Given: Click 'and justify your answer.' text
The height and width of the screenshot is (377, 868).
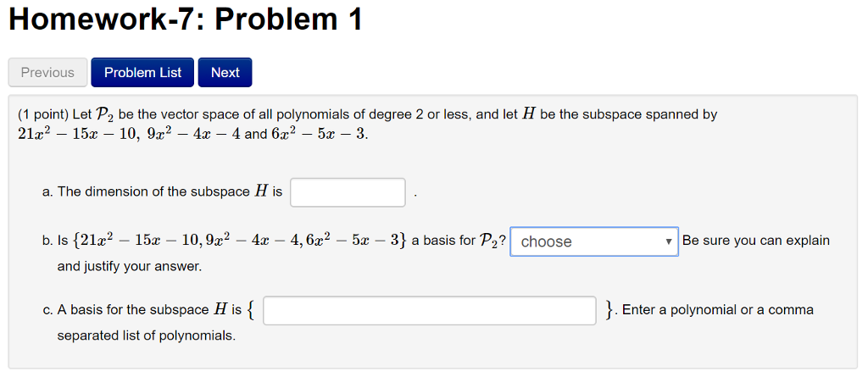Looking at the screenshot, I should 130,267.
